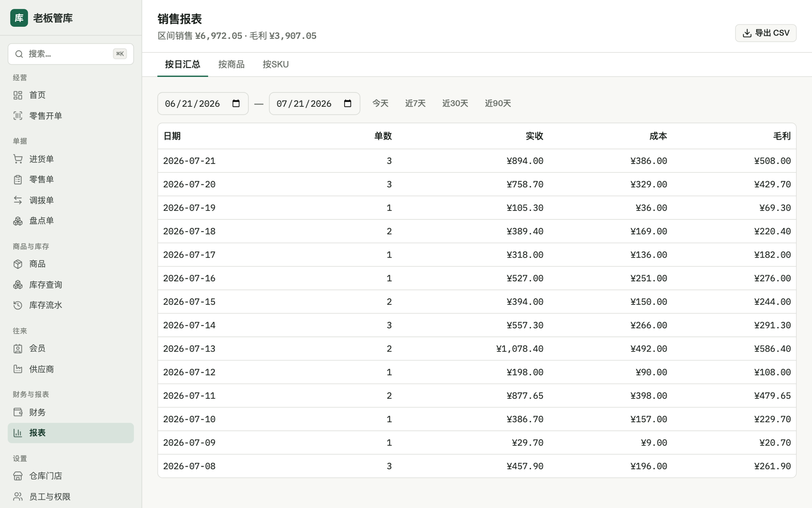Image resolution: width=812 pixels, height=508 pixels.
Task: Click the 调拨单 transfer arrows icon
Action: pyautogui.click(x=18, y=200)
